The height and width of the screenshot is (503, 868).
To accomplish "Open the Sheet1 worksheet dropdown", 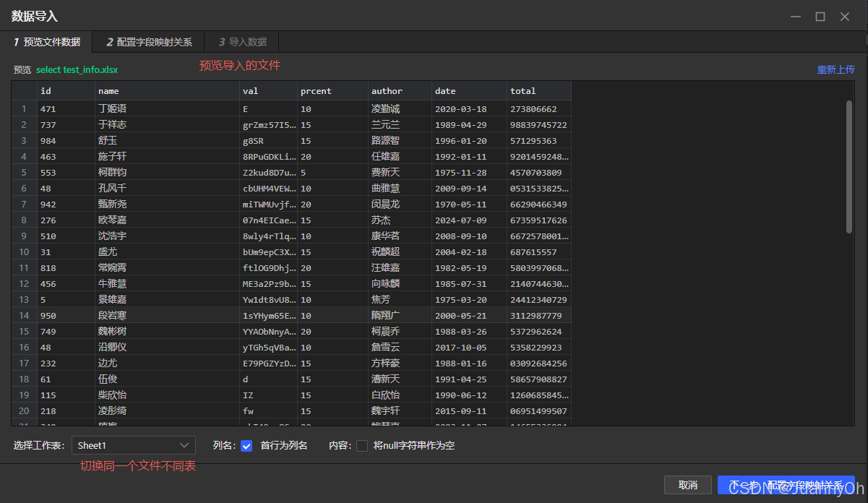I will (133, 445).
